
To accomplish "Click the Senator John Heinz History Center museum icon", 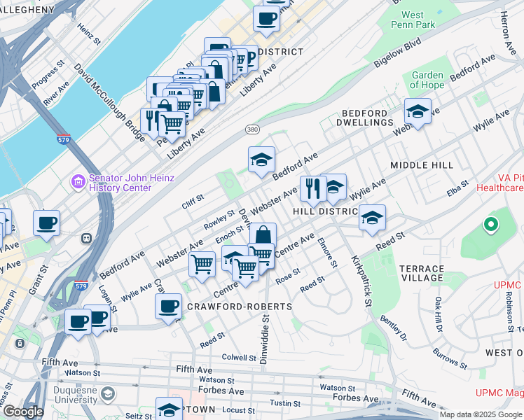I will pos(78,182).
